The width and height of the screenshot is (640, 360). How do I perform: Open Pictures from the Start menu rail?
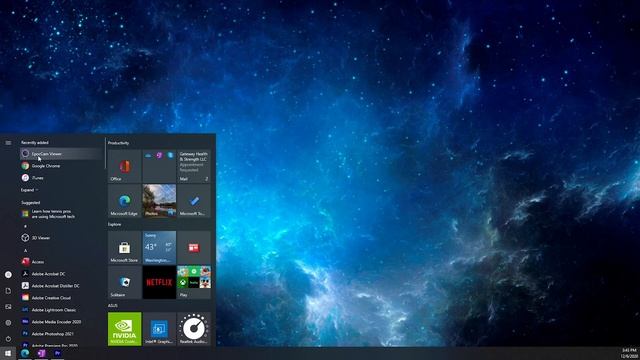click(8, 307)
